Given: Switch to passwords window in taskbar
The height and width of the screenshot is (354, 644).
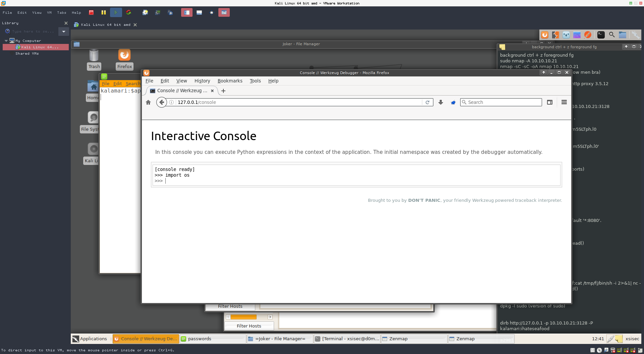Looking at the screenshot, I should pyautogui.click(x=213, y=339).
